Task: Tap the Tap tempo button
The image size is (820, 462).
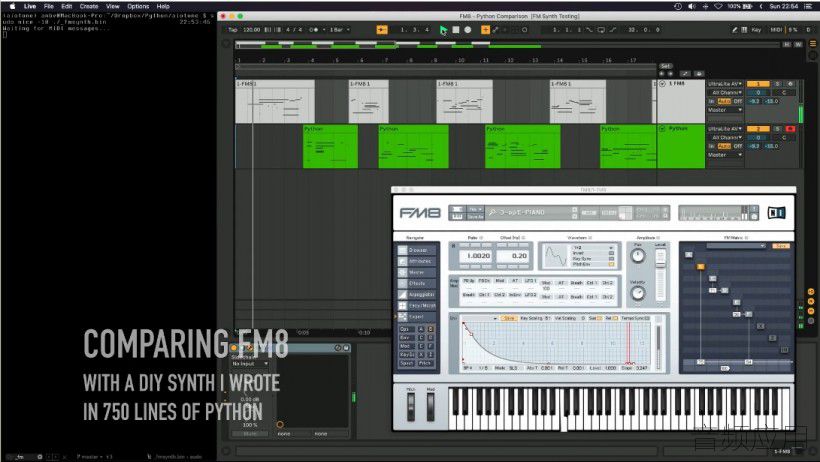Action: [233, 30]
